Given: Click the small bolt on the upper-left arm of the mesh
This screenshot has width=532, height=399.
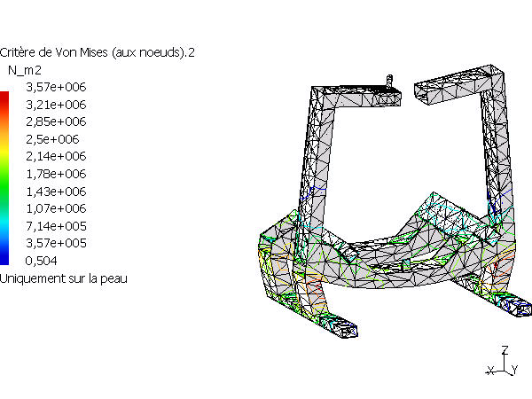Looking at the screenshot, I should point(390,81).
